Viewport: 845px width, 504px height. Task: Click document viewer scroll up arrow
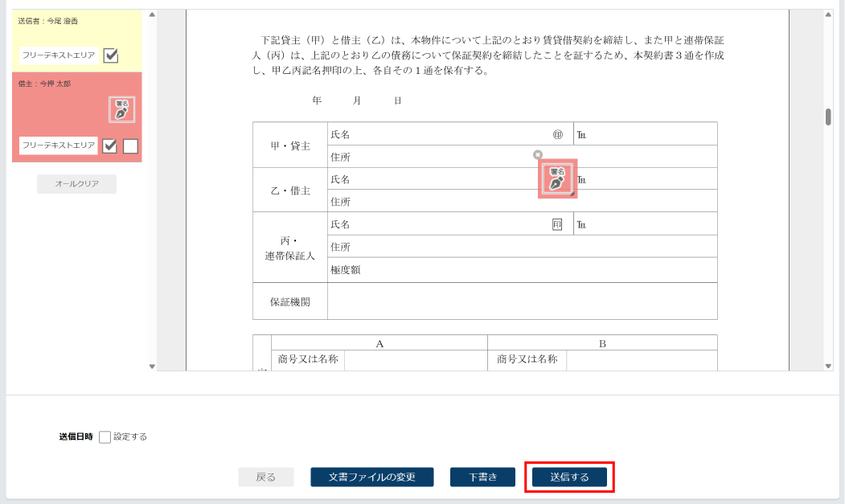pos(828,14)
